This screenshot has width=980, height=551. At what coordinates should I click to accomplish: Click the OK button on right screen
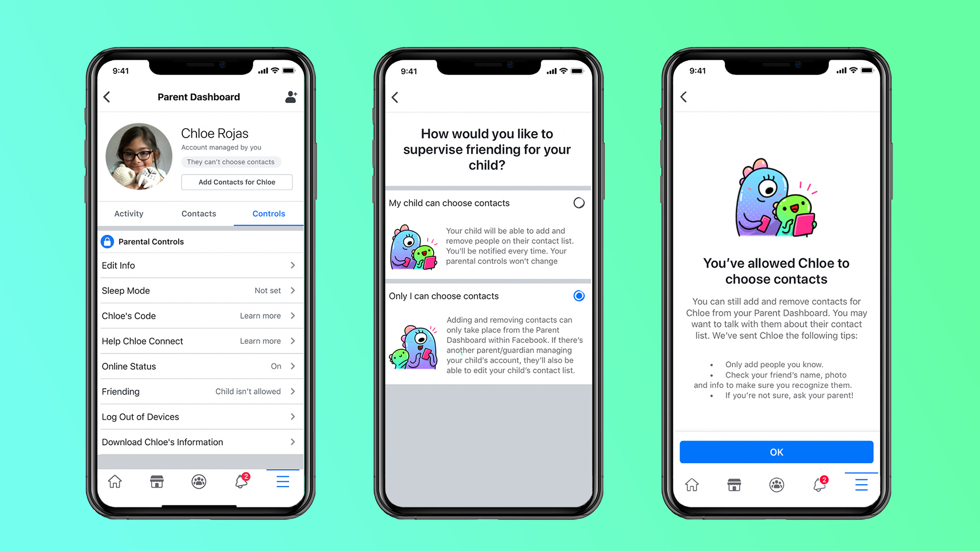tap(776, 452)
